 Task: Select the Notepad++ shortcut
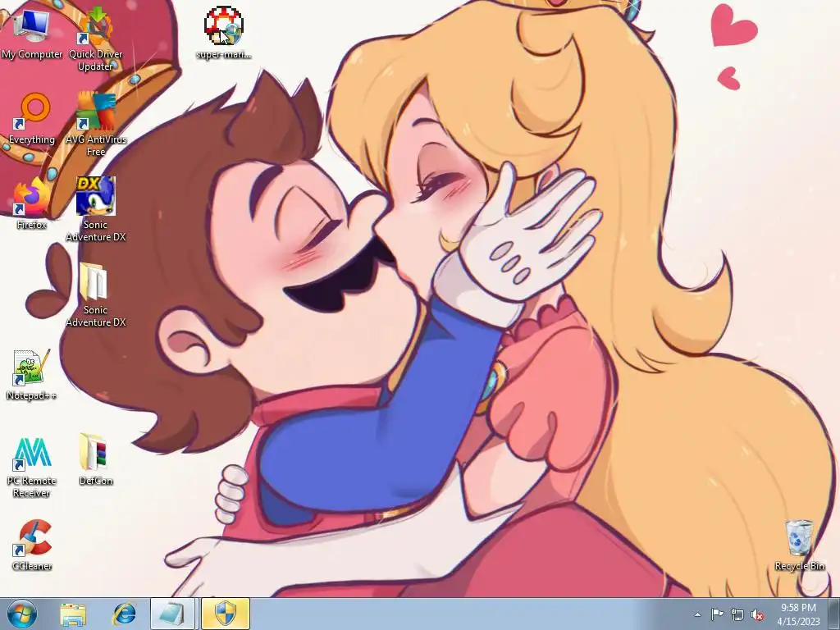pos(32,374)
